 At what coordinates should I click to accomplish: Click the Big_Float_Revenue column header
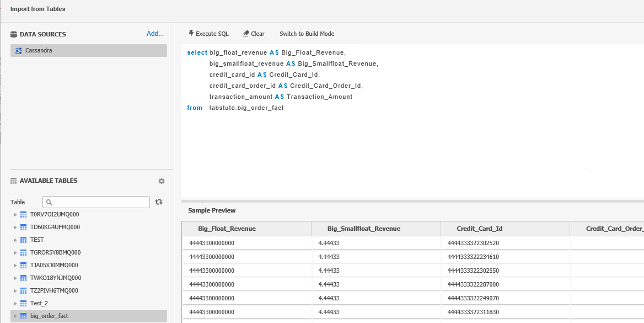click(x=227, y=229)
